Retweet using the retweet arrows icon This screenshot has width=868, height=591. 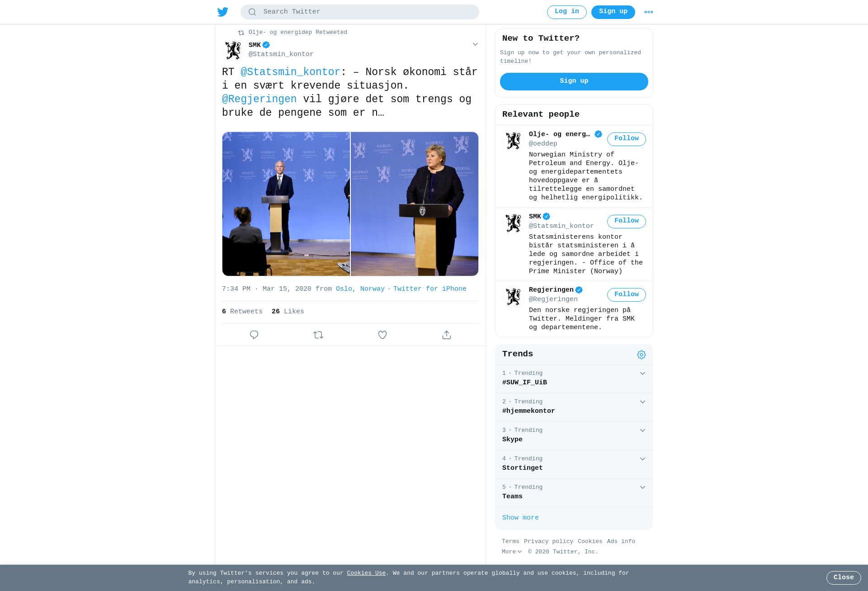click(x=318, y=335)
